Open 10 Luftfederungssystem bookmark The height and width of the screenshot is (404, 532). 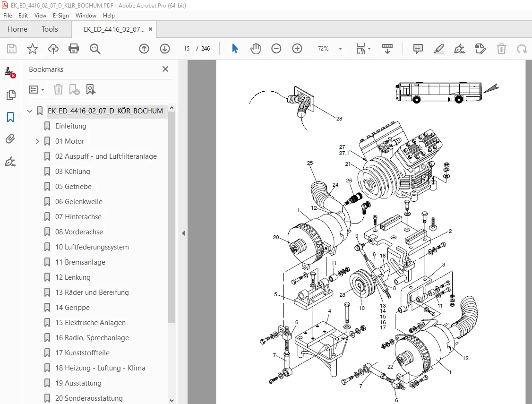92,247
